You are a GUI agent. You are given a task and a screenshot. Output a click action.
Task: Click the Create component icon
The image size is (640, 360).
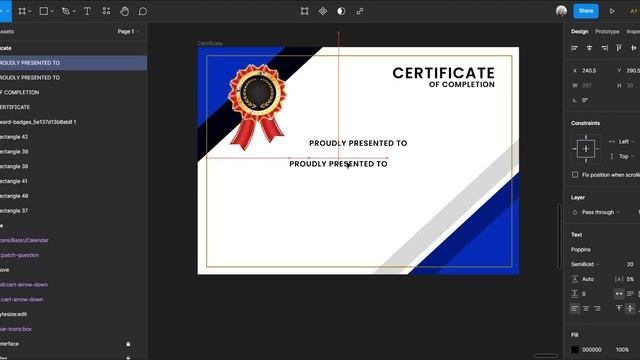[323, 11]
